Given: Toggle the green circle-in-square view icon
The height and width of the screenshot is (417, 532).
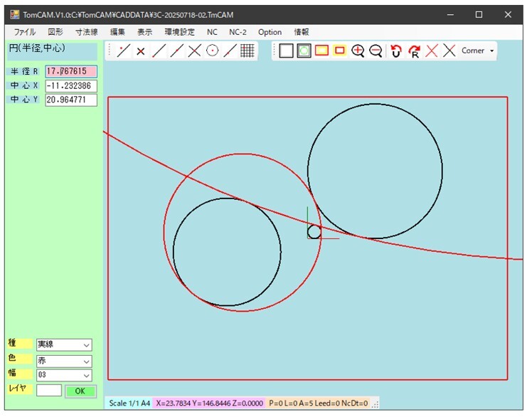Looking at the screenshot, I should point(304,51).
